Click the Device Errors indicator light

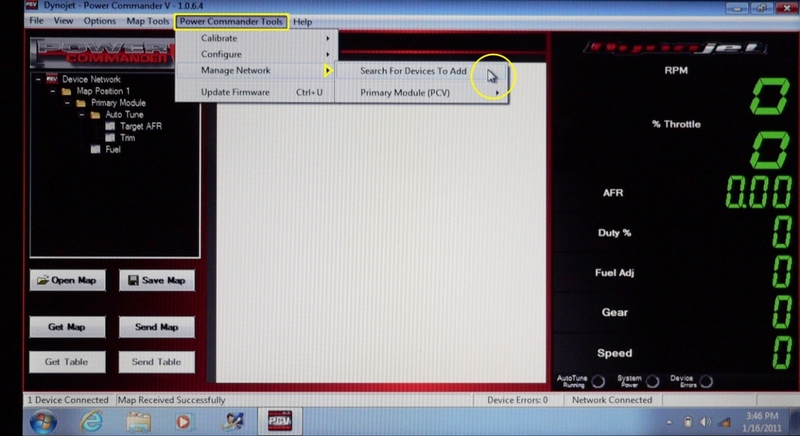[x=706, y=381]
